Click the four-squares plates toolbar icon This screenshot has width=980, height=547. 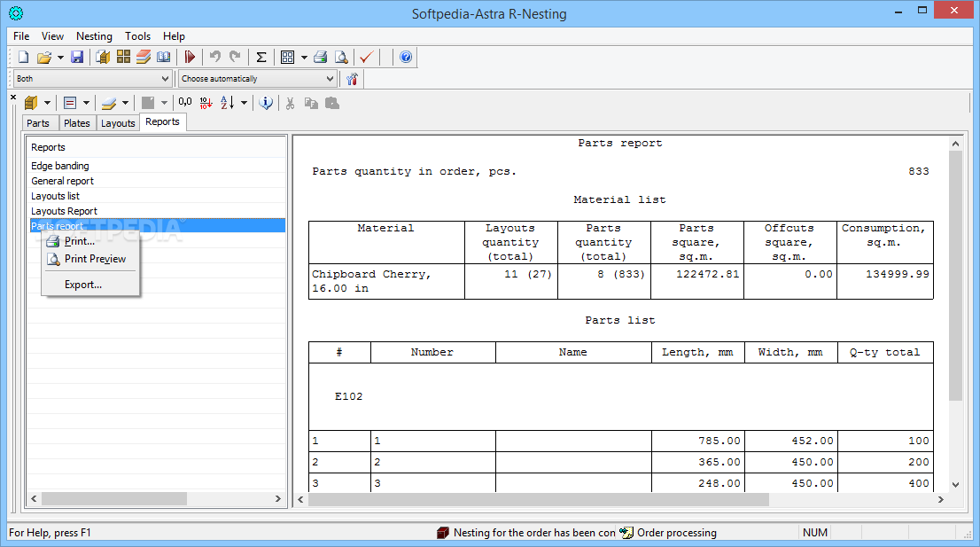tap(124, 57)
